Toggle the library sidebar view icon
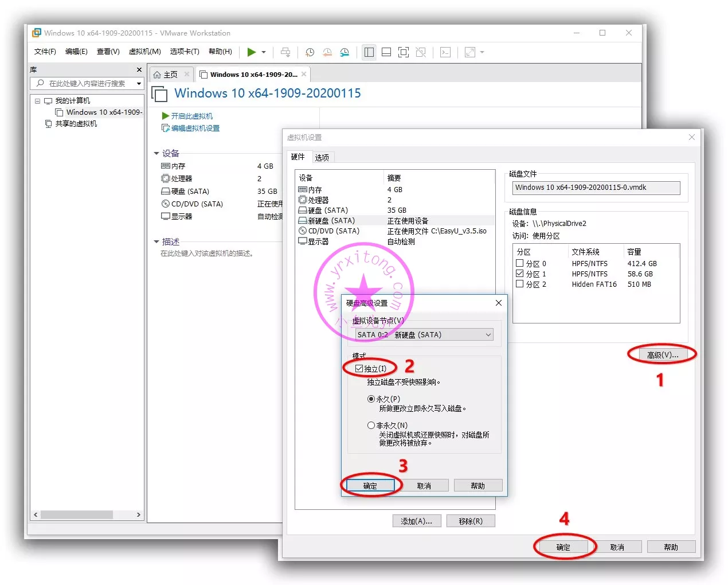Screen dimensions: 728x585 pyautogui.click(x=369, y=52)
